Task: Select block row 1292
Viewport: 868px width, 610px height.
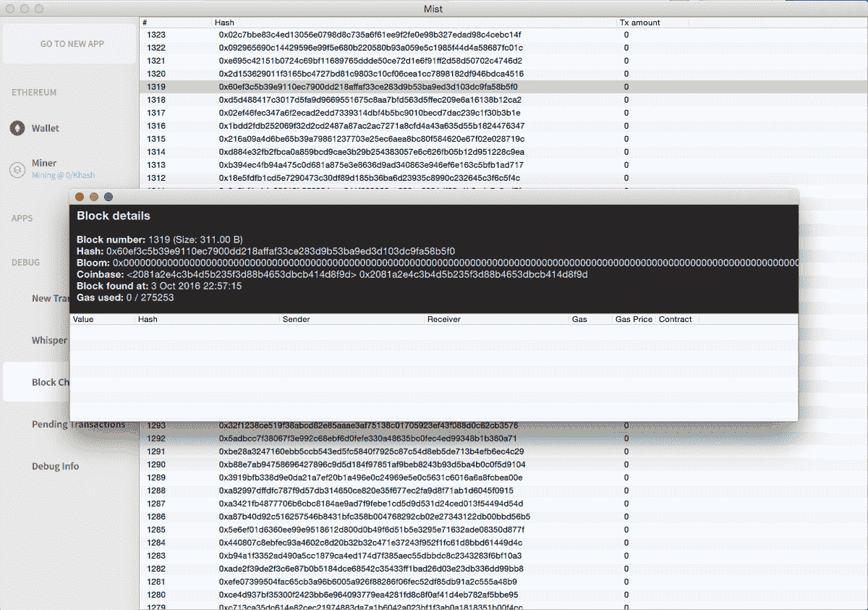Action: coord(503,439)
